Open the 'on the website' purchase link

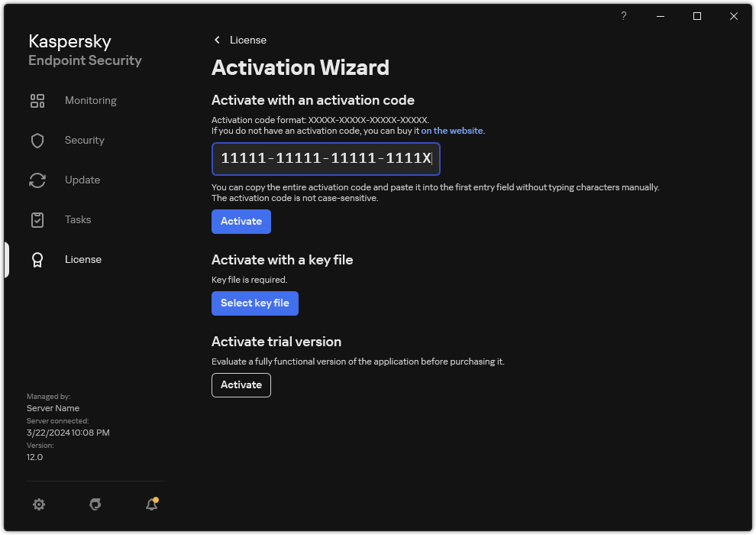(451, 130)
